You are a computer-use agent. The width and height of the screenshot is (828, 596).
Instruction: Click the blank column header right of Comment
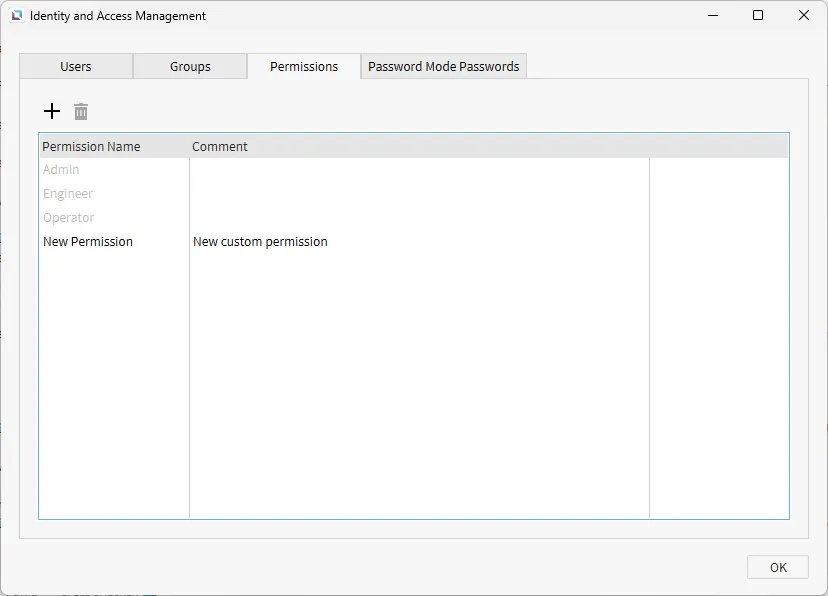(718, 147)
